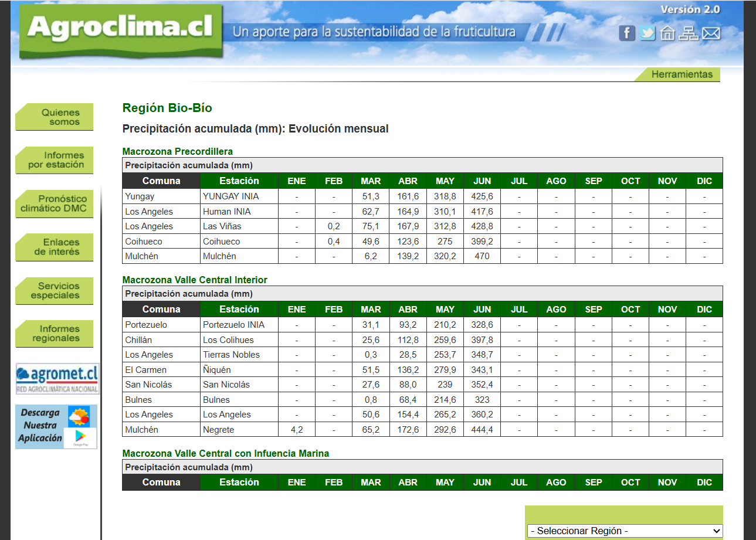Click the YUNGAY INIA station cell
This screenshot has height=540, width=756.
click(239, 196)
